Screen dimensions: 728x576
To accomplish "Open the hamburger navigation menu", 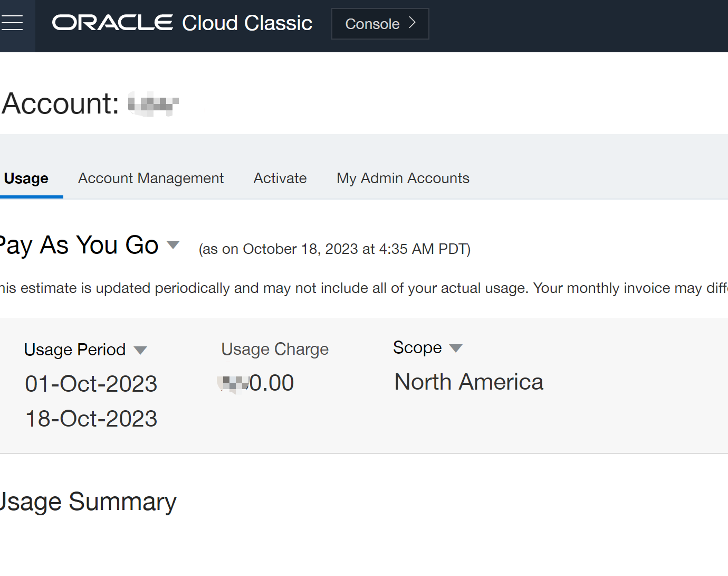I will 12,23.
